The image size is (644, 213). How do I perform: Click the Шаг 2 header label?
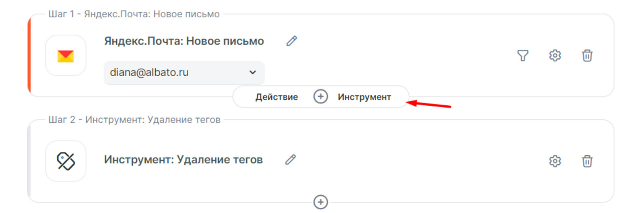(134, 120)
